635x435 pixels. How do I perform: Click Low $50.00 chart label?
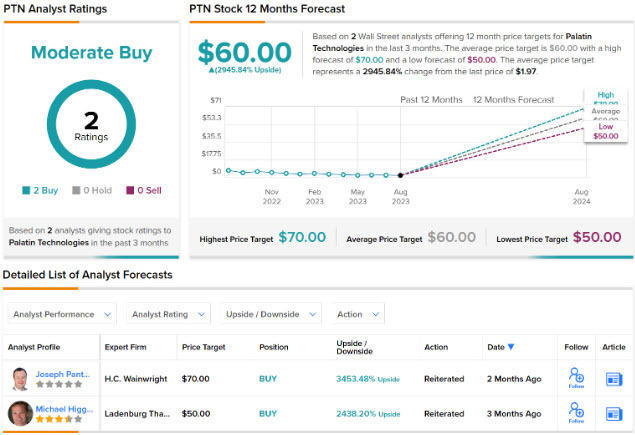(x=606, y=131)
